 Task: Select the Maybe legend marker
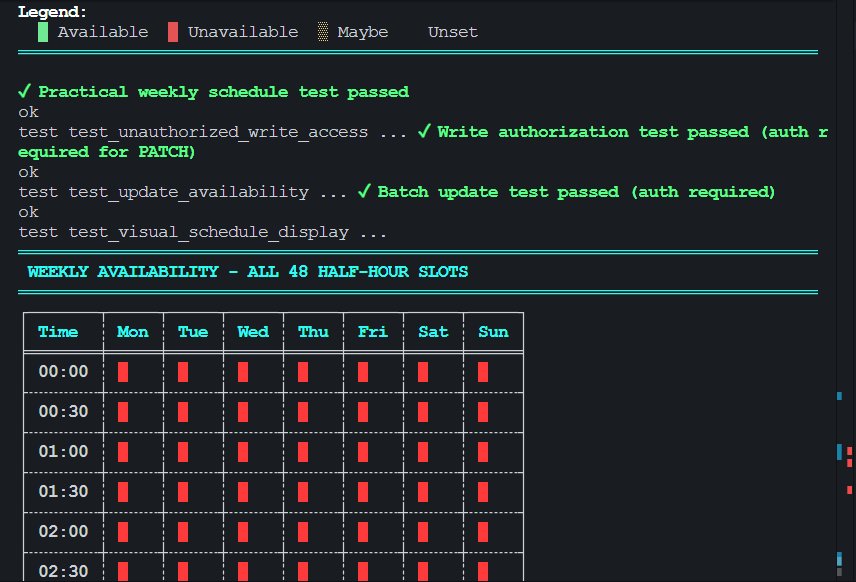point(322,31)
